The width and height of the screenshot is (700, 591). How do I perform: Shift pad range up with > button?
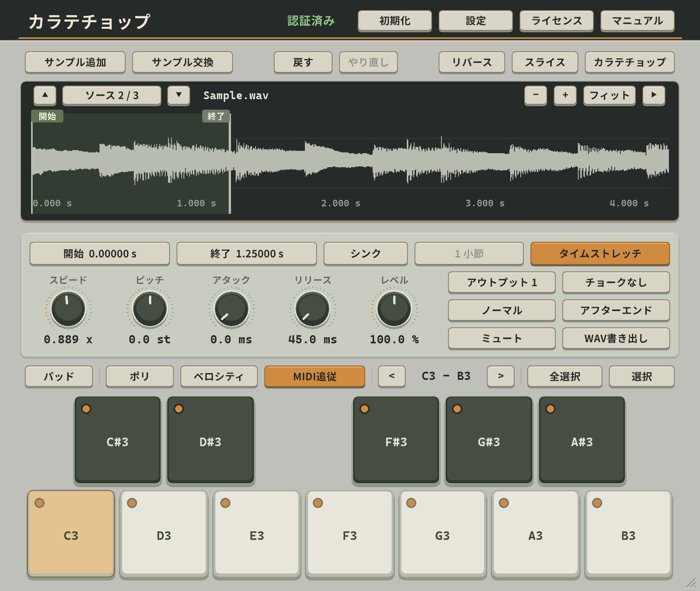(x=500, y=376)
